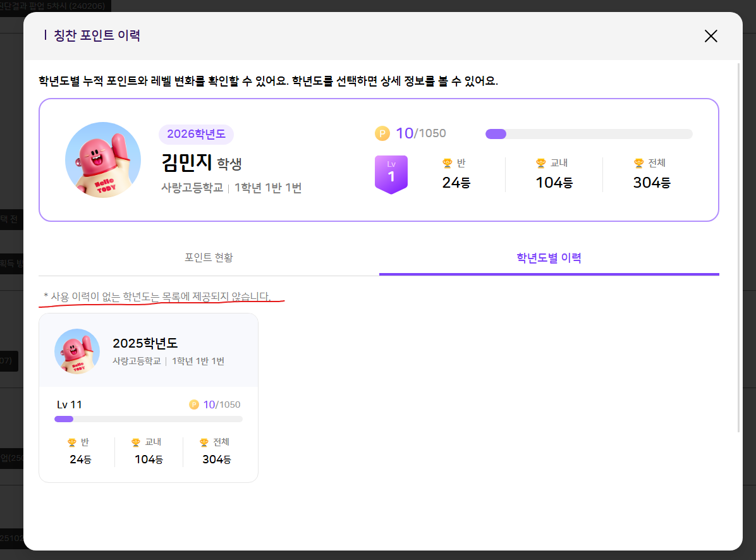Image resolution: width=756 pixels, height=560 pixels.
Task: Click the gold P coin in top card
Action: [382, 133]
